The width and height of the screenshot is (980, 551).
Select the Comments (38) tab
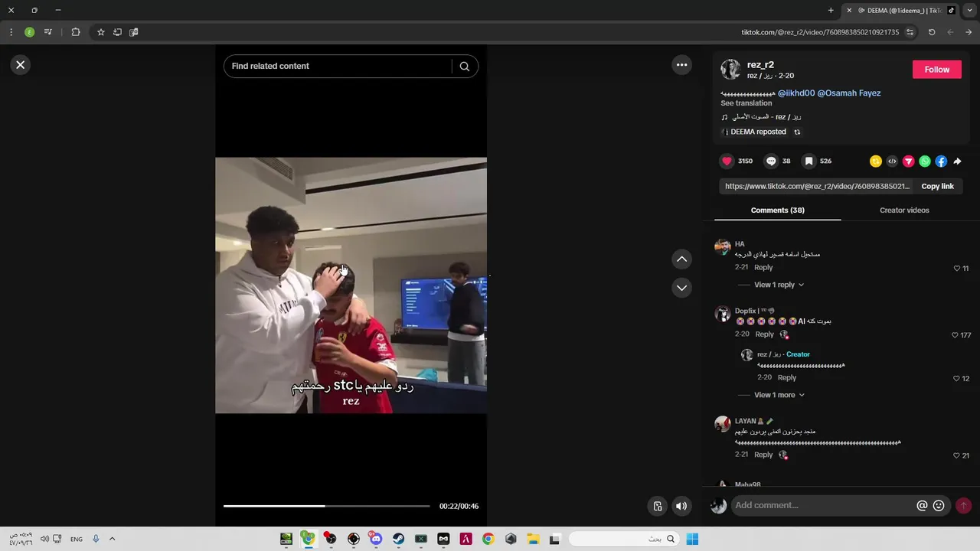(777, 210)
